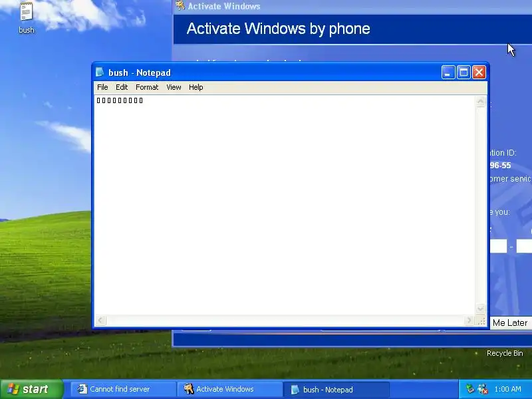Switch to Activate Windows taskbar button
Screen dimensions: 532x399
coord(229,389)
